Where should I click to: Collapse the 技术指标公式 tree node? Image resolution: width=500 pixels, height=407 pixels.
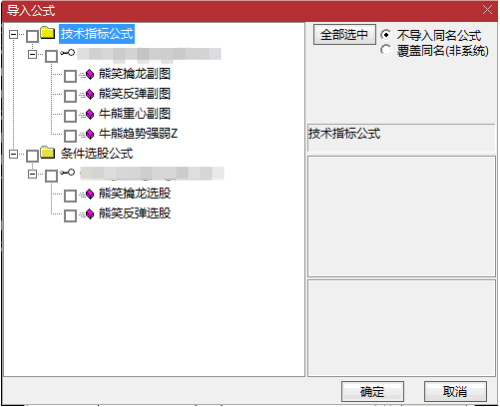tap(13, 34)
